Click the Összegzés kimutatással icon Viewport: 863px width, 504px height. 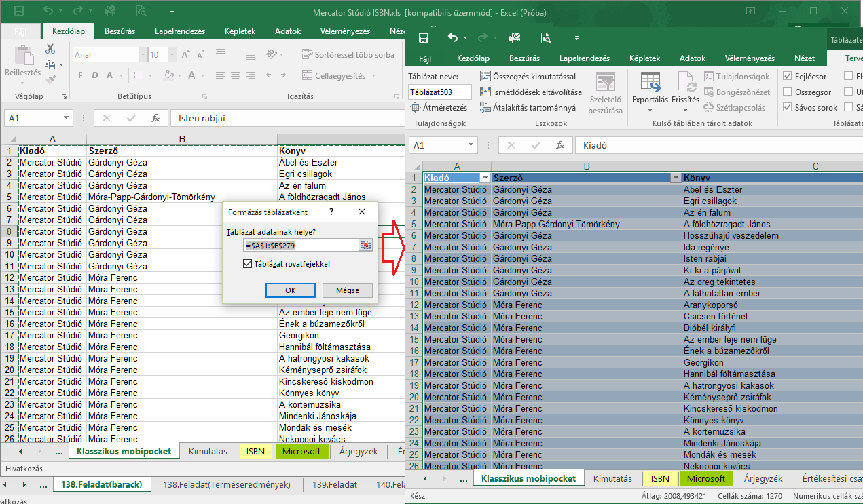[485, 77]
